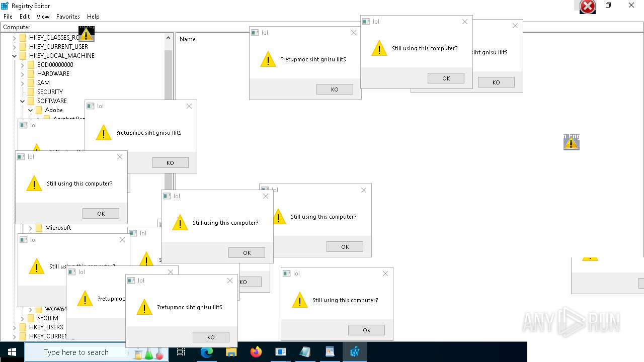Collapse the HKEY_LOCAL_MACHINE key

click(x=15, y=56)
